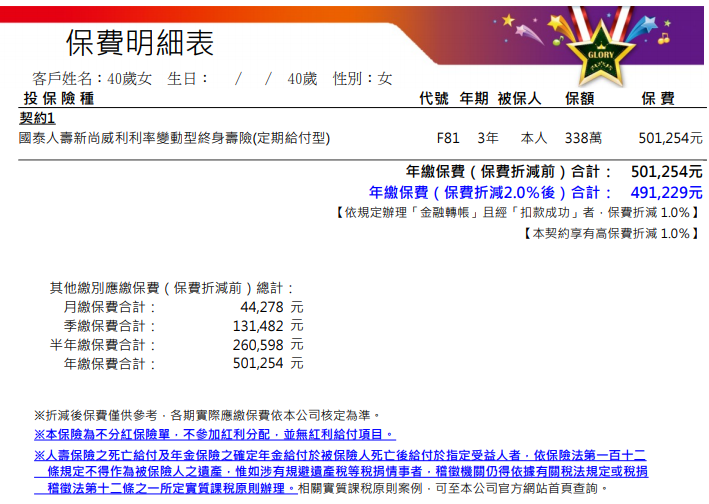Screen dimensions: 709x504
Task: Click the 被保人 column header
Action: click(520, 98)
